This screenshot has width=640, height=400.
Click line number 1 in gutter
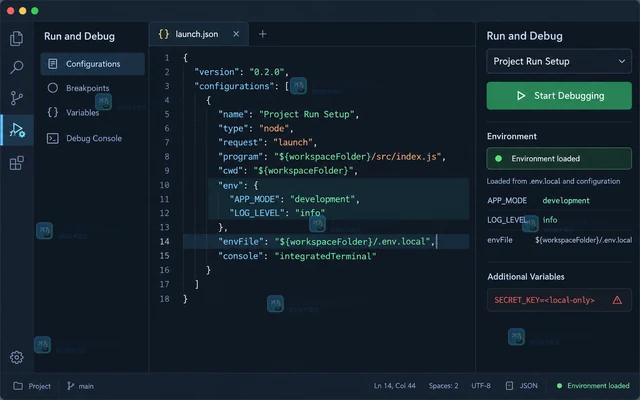tap(167, 58)
